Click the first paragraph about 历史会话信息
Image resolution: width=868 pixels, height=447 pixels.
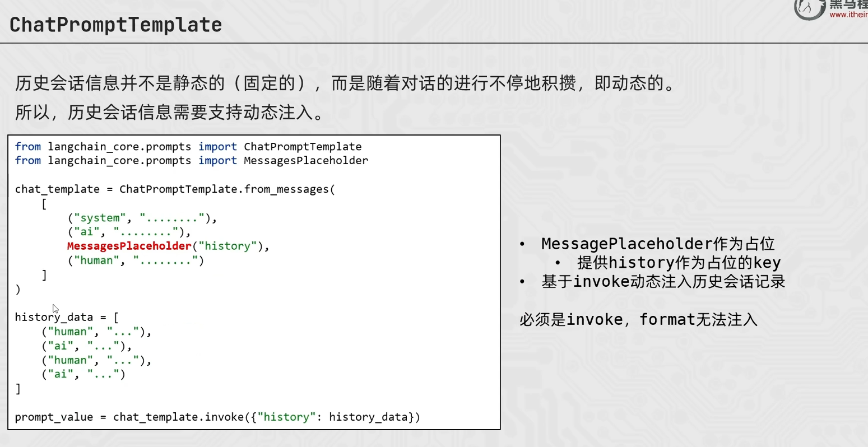[x=345, y=83]
